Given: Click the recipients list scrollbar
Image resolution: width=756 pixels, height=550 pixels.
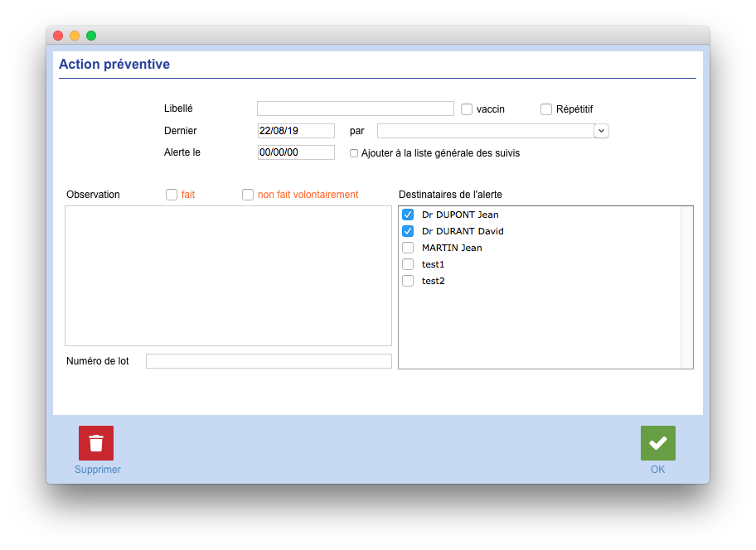Looking at the screenshot, I should (x=686, y=287).
